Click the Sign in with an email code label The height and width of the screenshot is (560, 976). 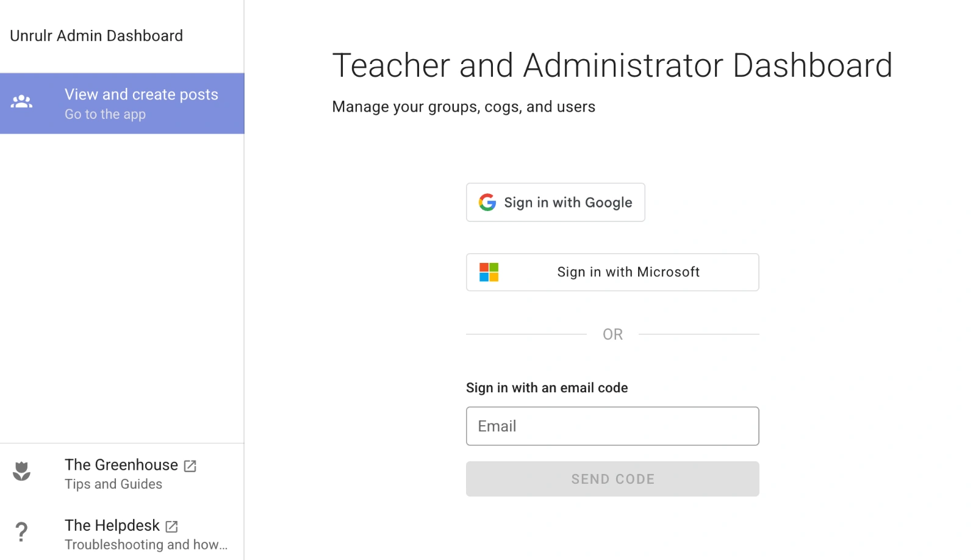point(547,387)
